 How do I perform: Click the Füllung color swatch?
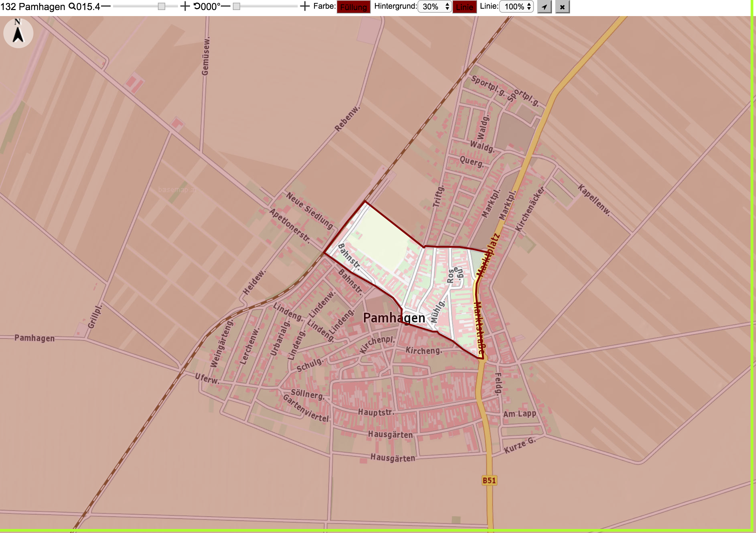coord(354,7)
